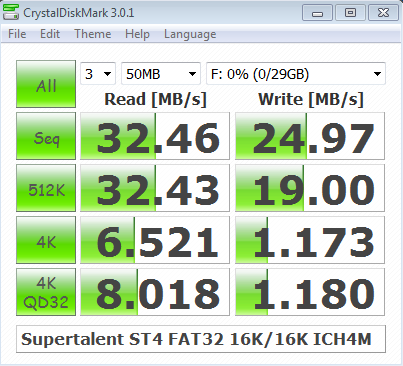
Task: Start the 4K QD32 benchmark test
Action: 46,292
